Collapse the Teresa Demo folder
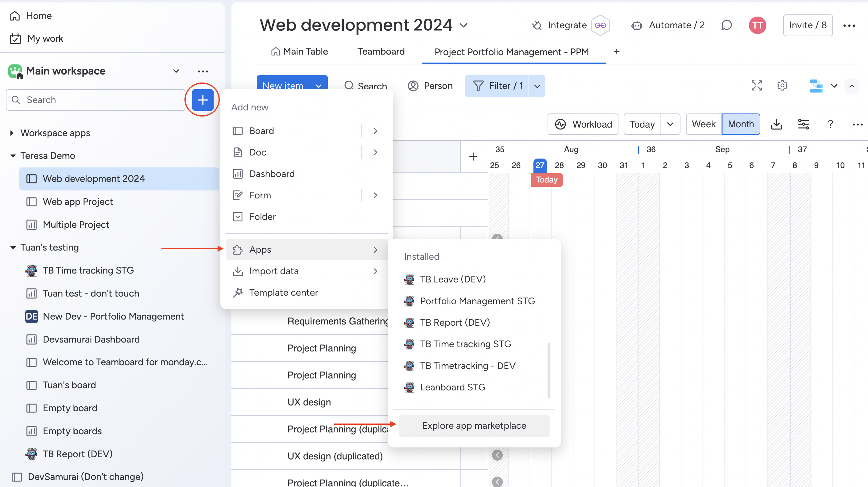This screenshot has height=487, width=868. point(13,155)
